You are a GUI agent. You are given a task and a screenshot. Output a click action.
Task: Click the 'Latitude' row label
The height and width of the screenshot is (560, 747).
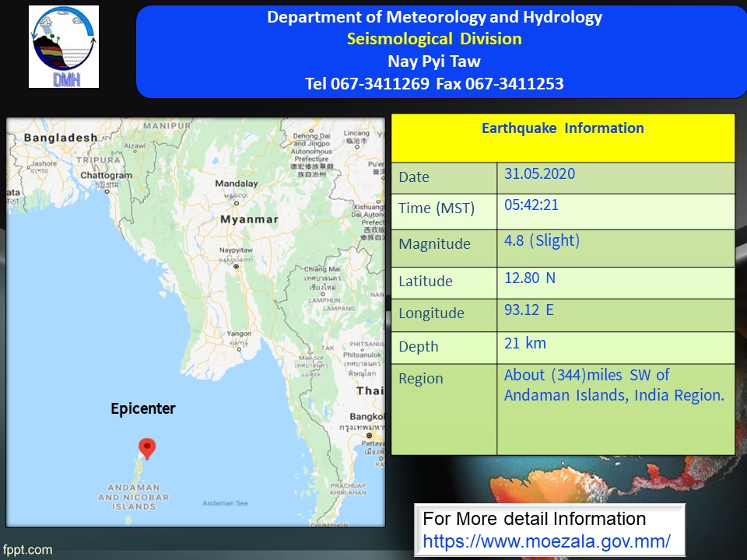point(426,281)
